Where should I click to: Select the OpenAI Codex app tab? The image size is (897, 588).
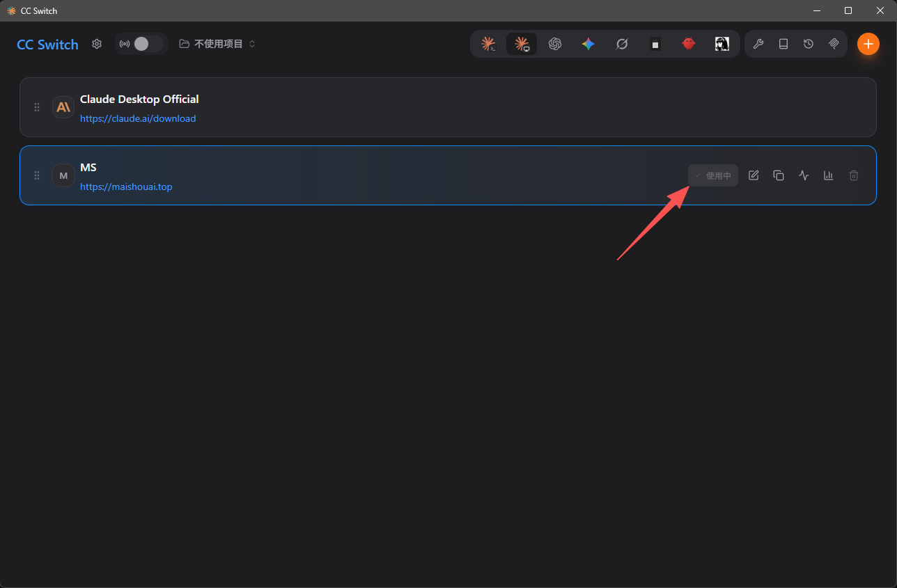pyautogui.click(x=555, y=44)
